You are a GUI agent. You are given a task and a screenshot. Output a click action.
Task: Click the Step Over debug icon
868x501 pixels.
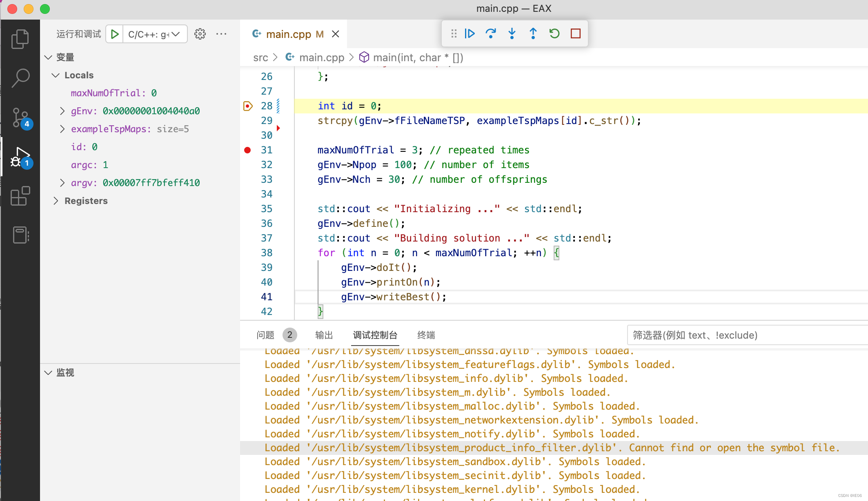490,33
